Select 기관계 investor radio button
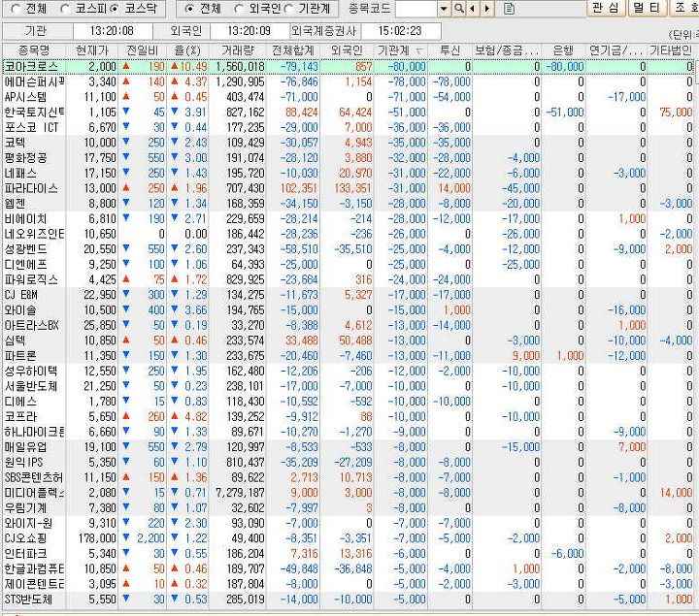 [288, 8]
